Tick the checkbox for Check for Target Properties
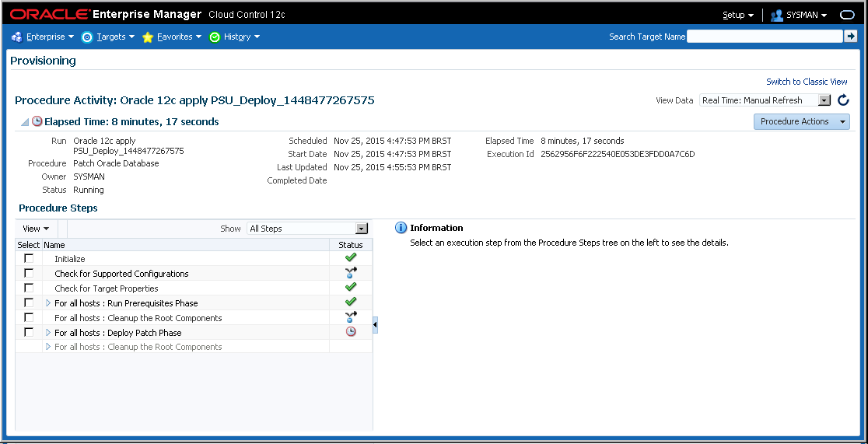868x444 pixels. point(29,288)
